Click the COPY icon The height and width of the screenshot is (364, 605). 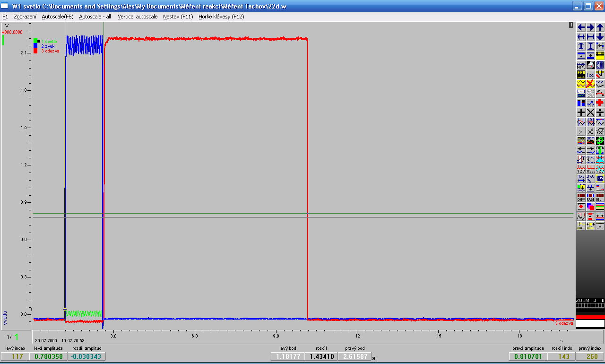click(x=581, y=197)
